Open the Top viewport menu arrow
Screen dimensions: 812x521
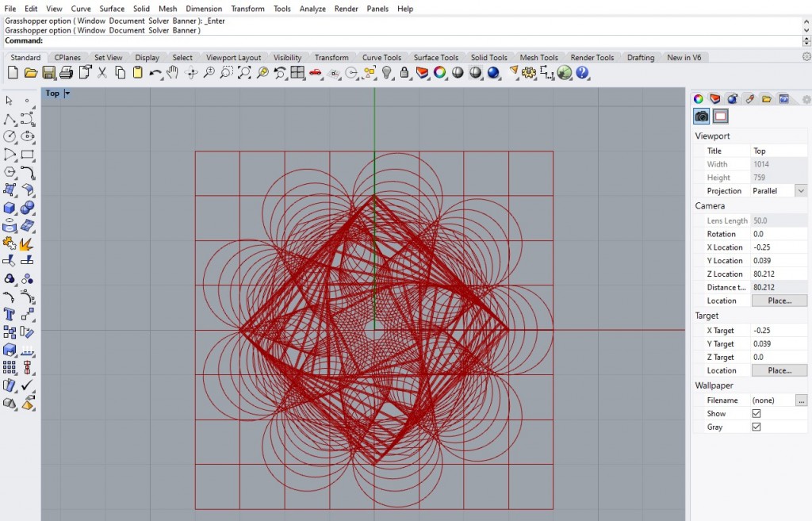coord(67,94)
